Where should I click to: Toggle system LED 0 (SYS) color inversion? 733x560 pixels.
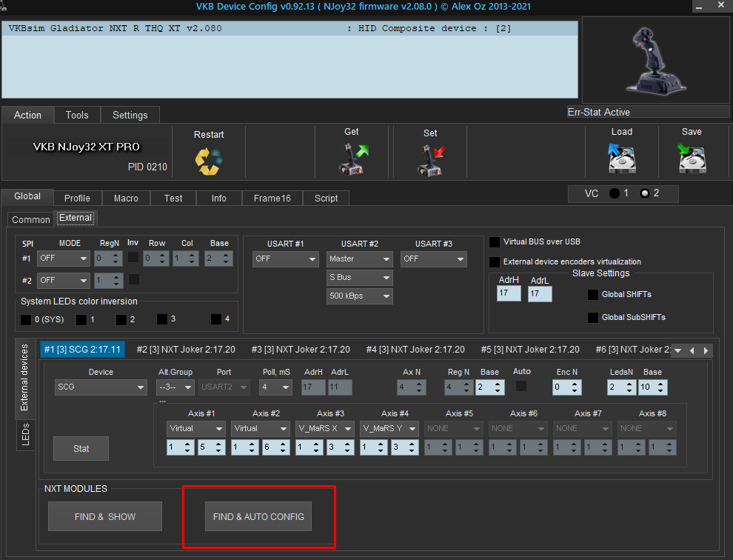click(x=27, y=320)
